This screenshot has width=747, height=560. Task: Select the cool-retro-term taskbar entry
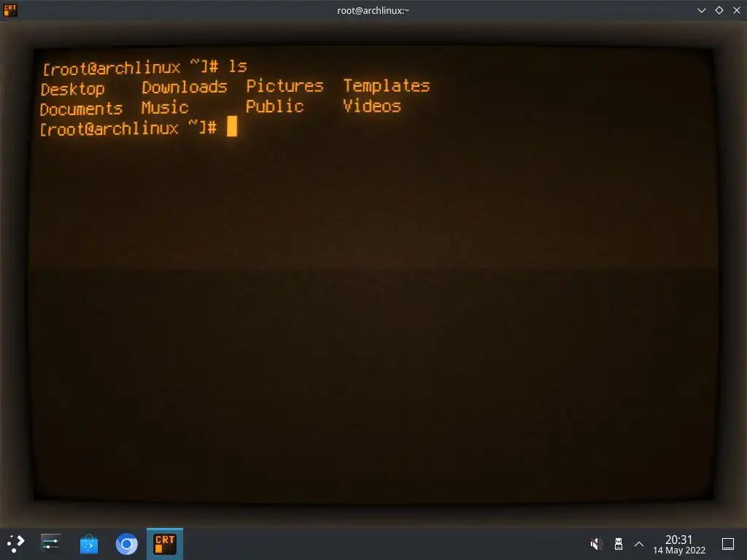[165, 544]
